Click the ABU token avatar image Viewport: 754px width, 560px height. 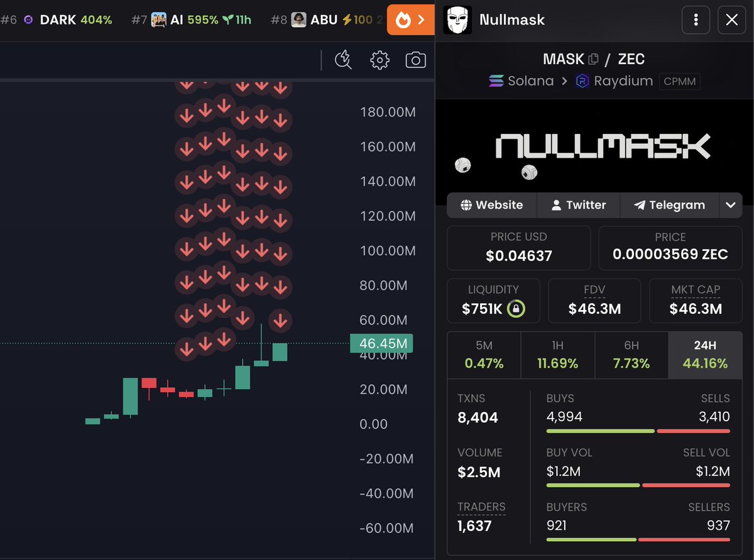click(x=299, y=20)
